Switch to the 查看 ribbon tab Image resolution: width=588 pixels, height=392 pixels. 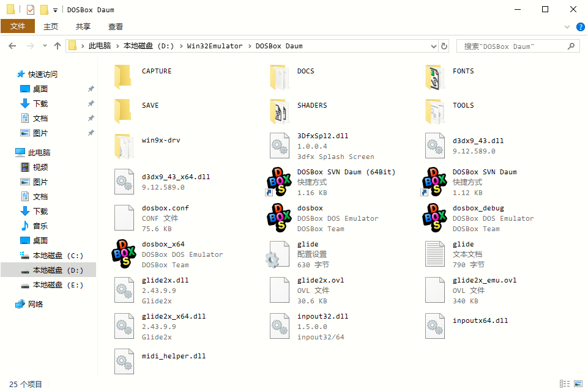coord(116,27)
